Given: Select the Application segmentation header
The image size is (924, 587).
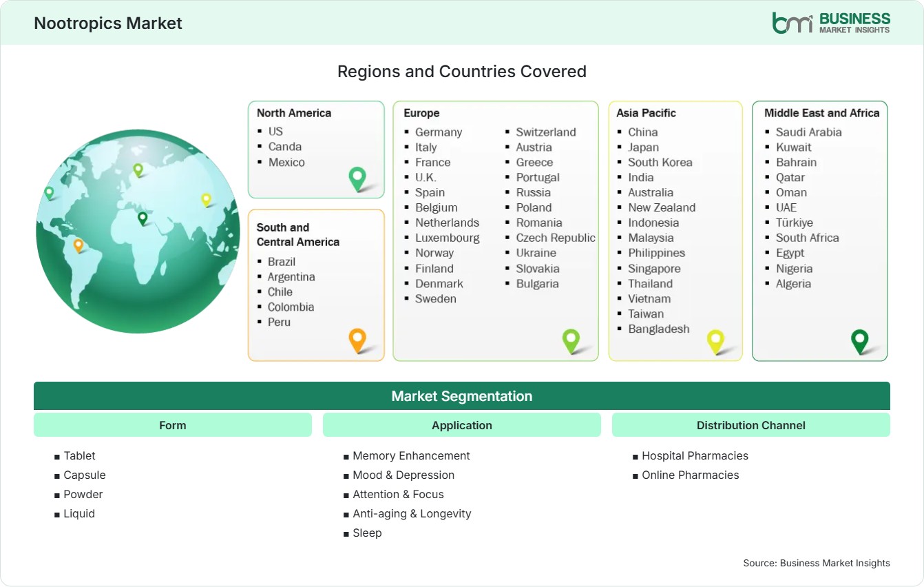Looking at the screenshot, I should (x=462, y=425).
